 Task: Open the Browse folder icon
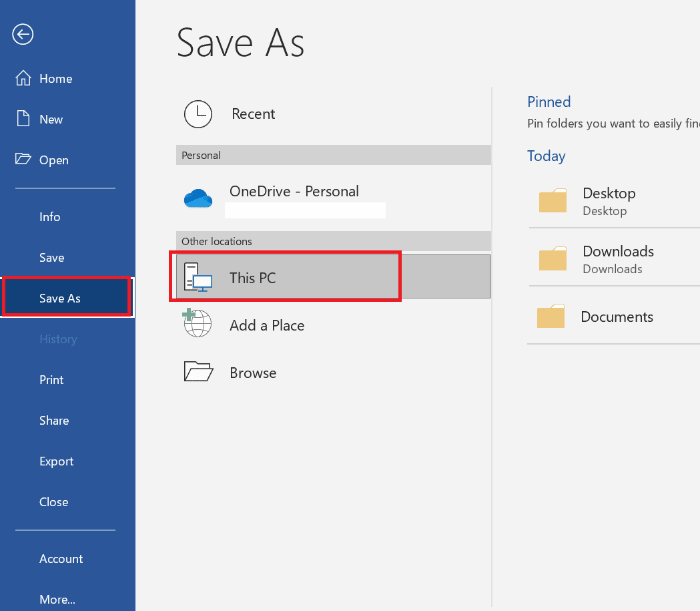click(198, 373)
